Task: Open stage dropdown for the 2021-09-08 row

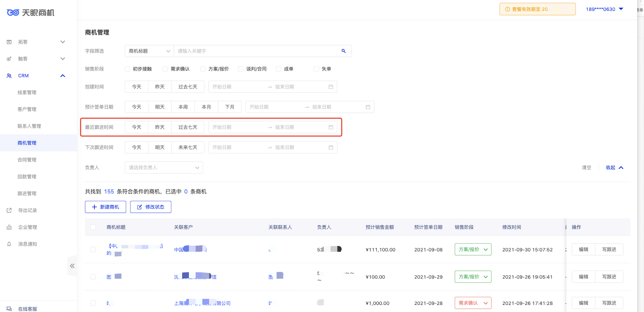Action: pyautogui.click(x=473, y=249)
